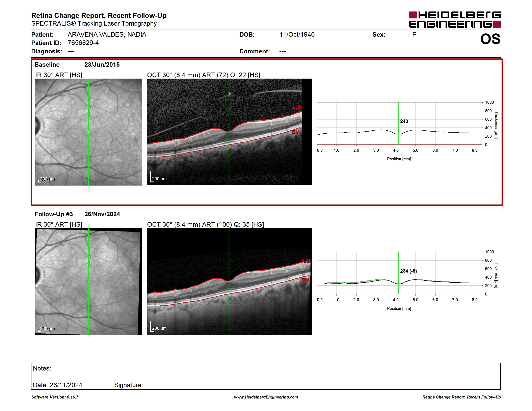This screenshot has height=411, width=532.
Task: Open www.HeidelbergEngineering.com link
Action: (266, 397)
